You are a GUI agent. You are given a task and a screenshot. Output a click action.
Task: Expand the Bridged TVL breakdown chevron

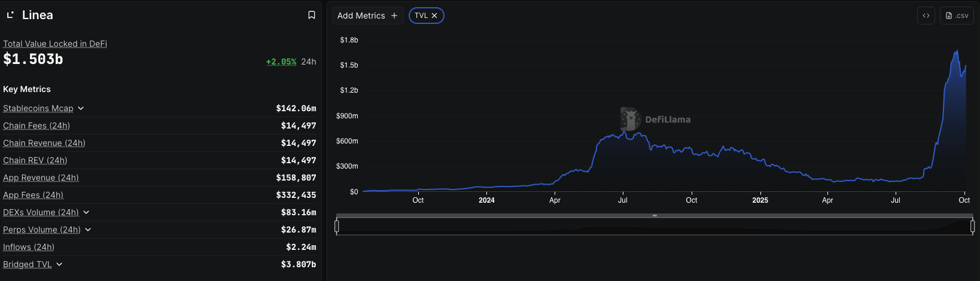click(x=59, y=264)
